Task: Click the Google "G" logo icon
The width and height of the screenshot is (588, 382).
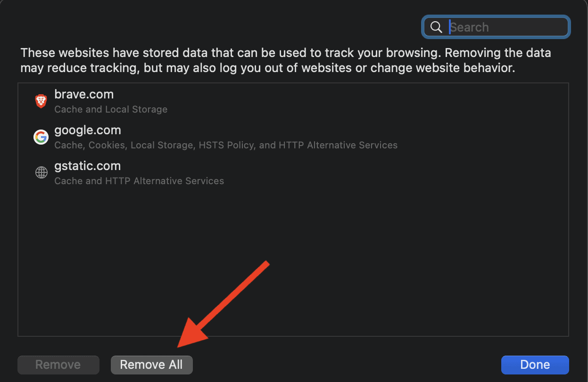Action: [41, 137]
